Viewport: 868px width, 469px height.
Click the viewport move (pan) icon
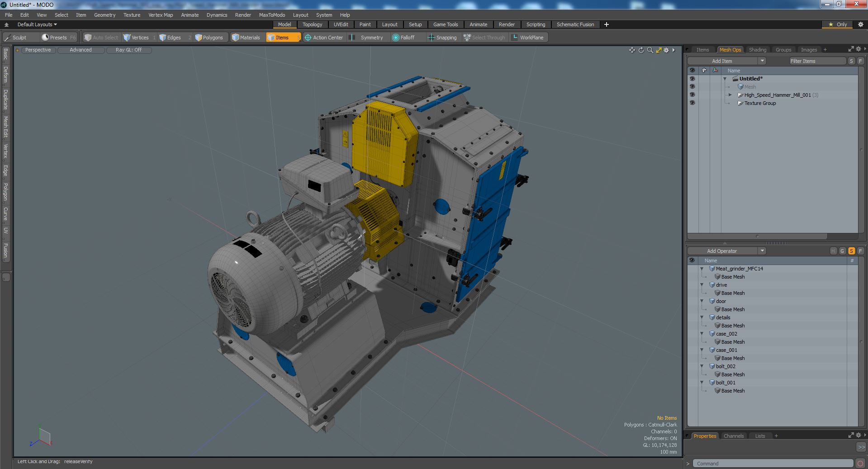tap(632, 50)
